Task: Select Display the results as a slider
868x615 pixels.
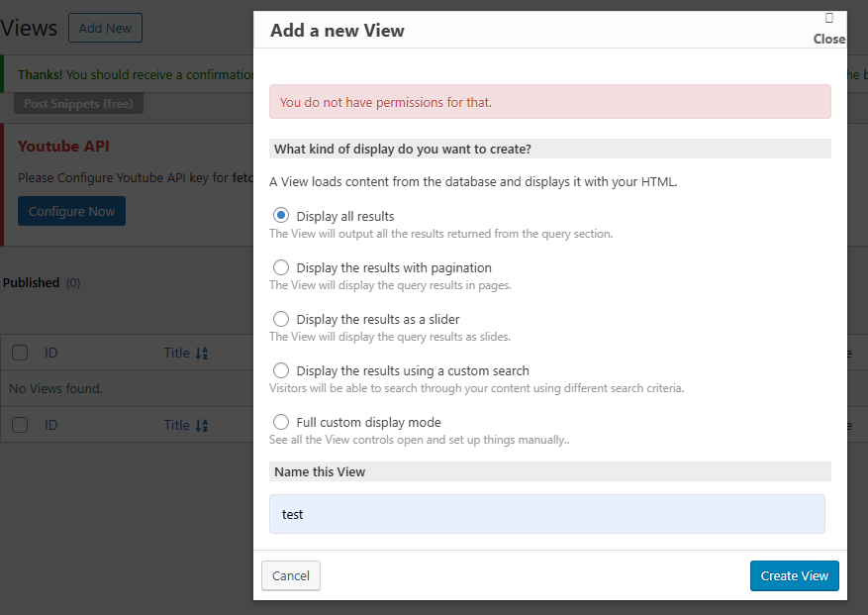Action: (281, 319)
